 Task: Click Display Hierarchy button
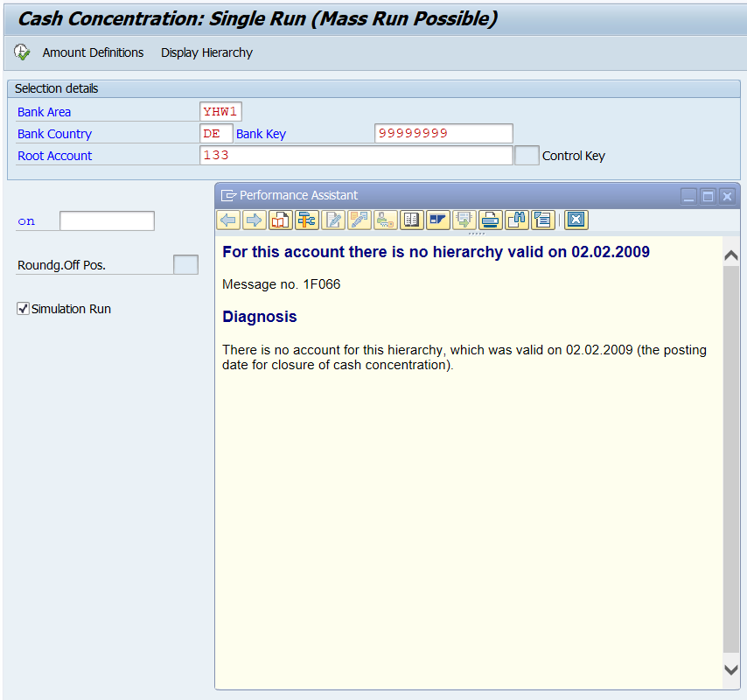pos(206,52)
